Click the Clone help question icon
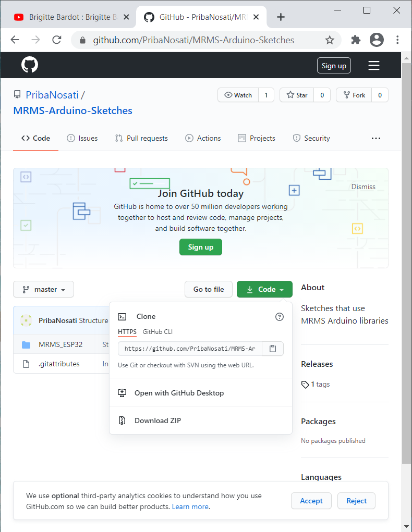This screenshot has width=412, height=532. 280,317
